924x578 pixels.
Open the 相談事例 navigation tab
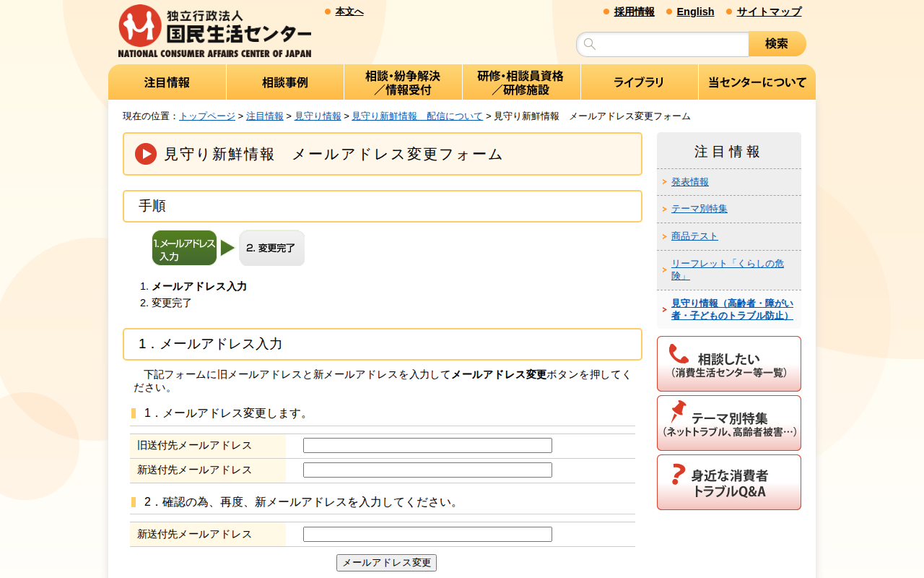pyautogui.click(x=285, y=82)
